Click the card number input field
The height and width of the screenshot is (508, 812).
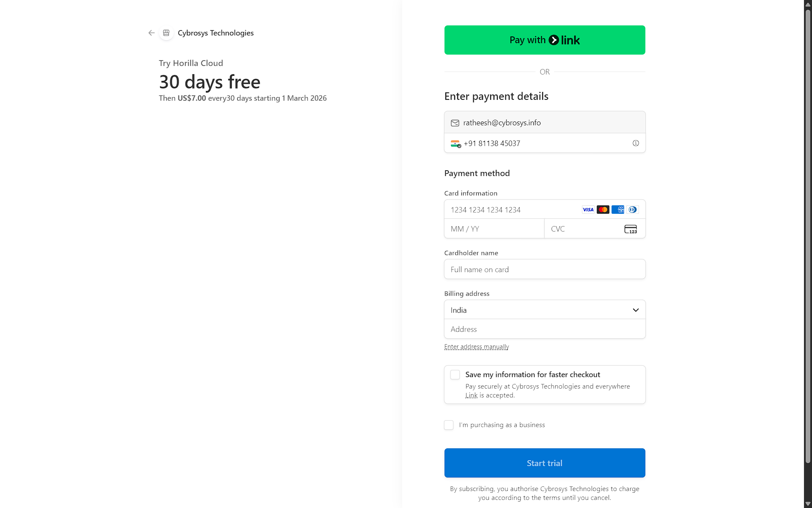(x=507, y=210)
